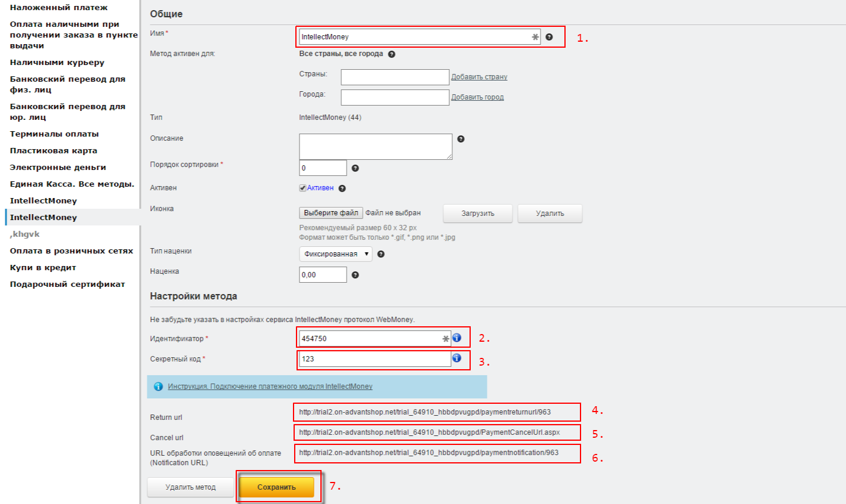The image size is (846, 504).
Task: Click the Сохранить button
Action: point(276,487)
